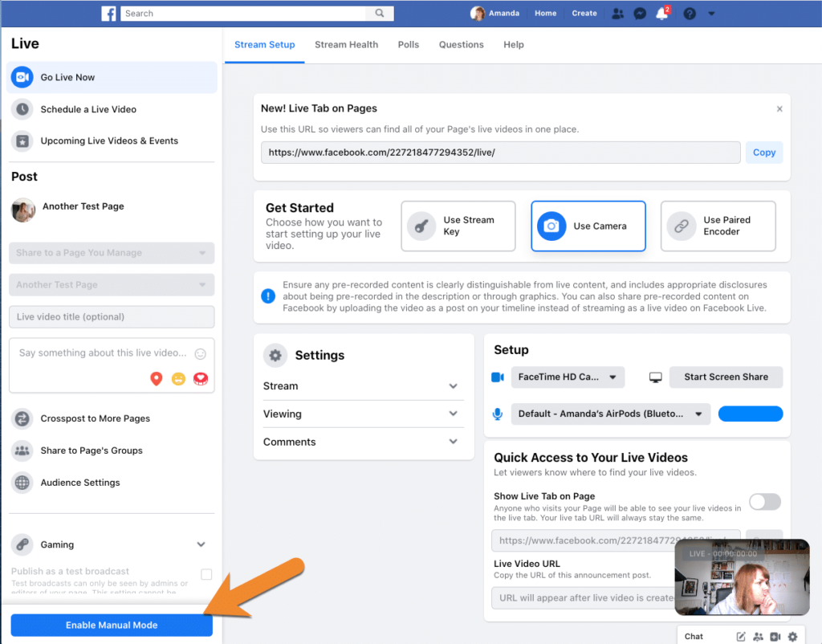The image size is (822, 644).
Task: Expand the Stream settings section
Action: click(363, 386)
